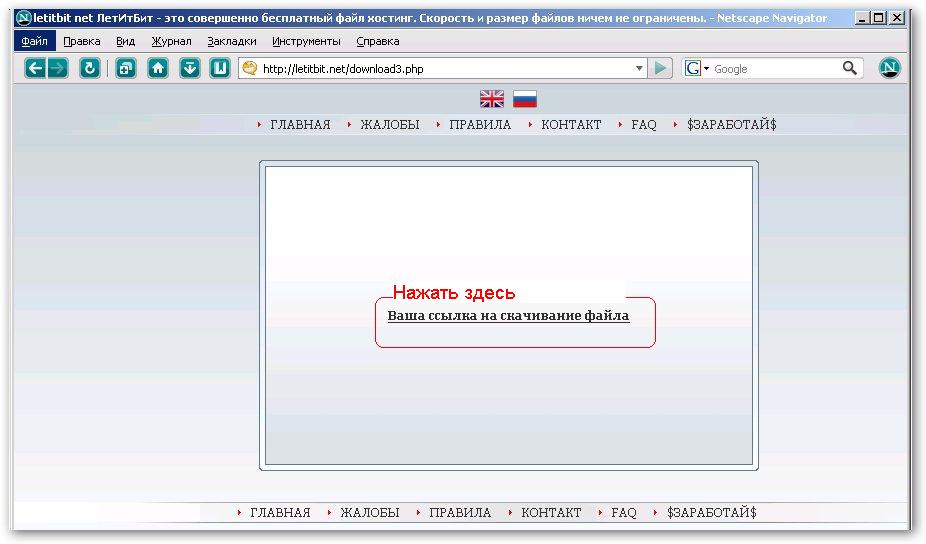Open FAQ in the top navigation
Image resolution: width=926 pixels, height=544 pixels.
(x=644, y=125)
